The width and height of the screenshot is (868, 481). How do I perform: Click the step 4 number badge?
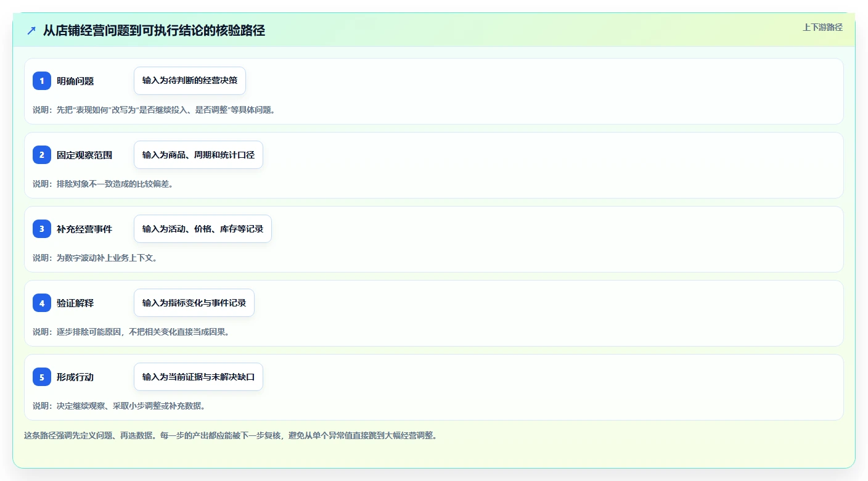point(42,303)
